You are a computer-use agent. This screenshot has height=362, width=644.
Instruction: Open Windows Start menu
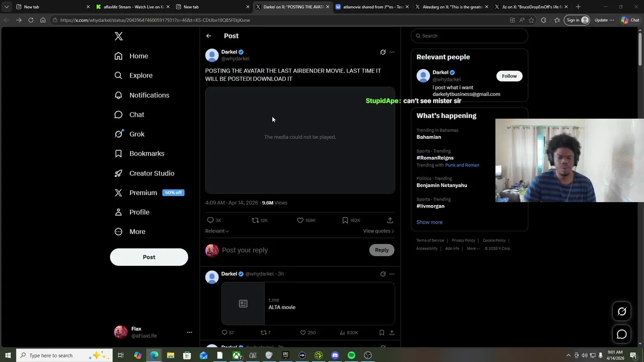8,355
